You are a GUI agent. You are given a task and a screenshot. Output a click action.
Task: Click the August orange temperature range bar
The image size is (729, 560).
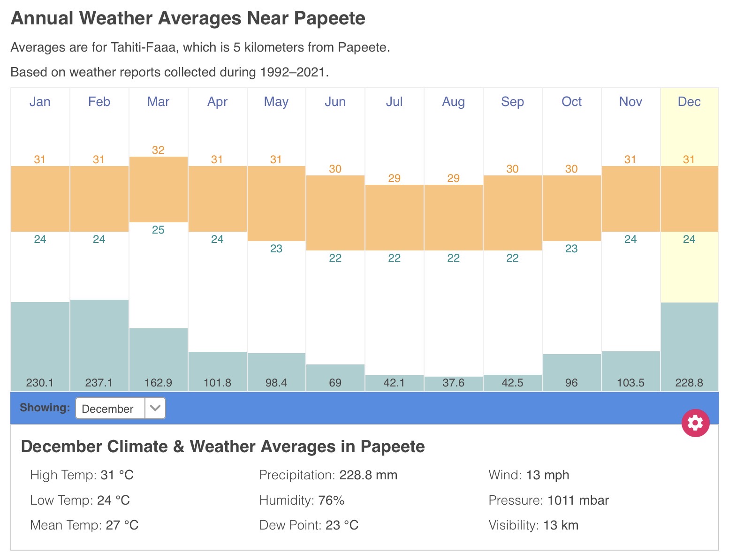coord(453,218)
